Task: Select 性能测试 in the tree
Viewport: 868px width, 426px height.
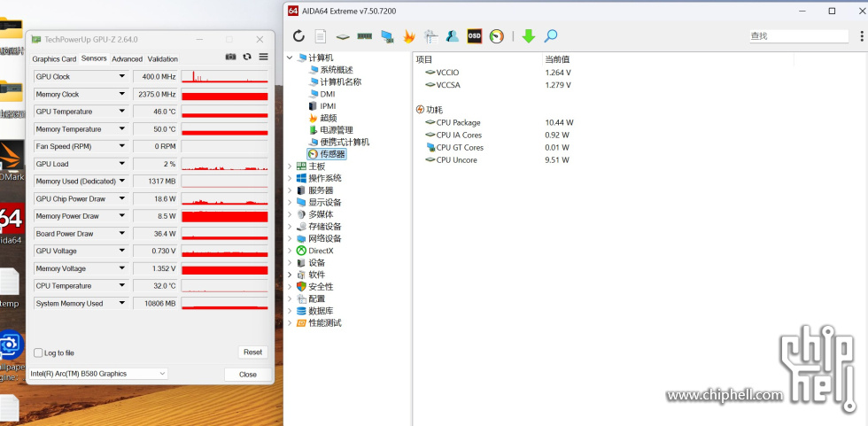Action: point(325,323)
